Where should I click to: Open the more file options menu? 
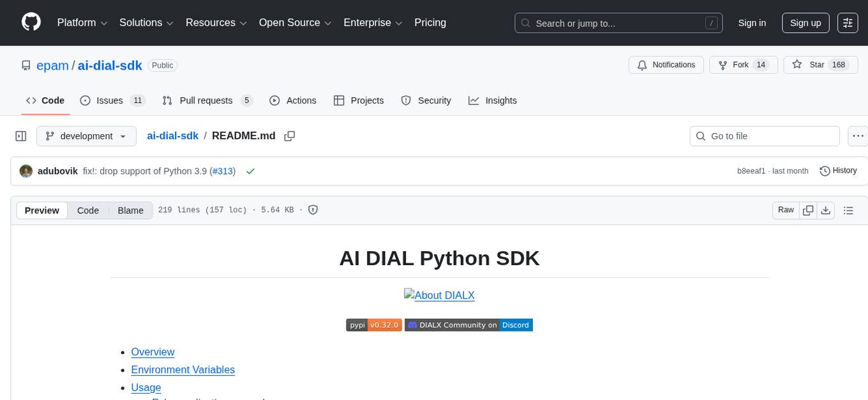tap(858, 135)
